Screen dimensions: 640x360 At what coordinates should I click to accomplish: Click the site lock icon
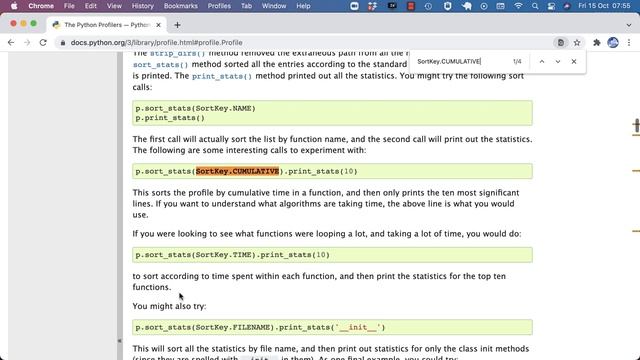[x=62, y=42]
